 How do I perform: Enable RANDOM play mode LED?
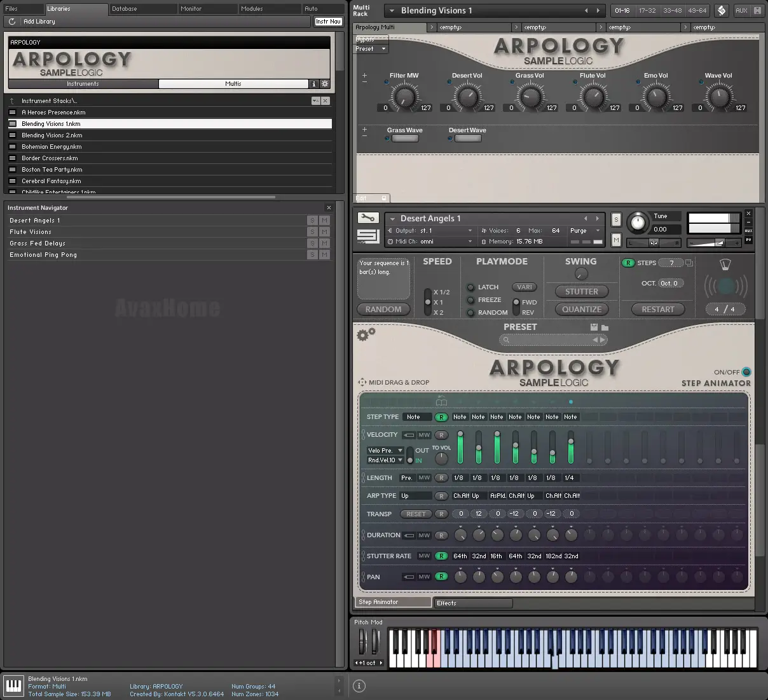tap(470, 313)
